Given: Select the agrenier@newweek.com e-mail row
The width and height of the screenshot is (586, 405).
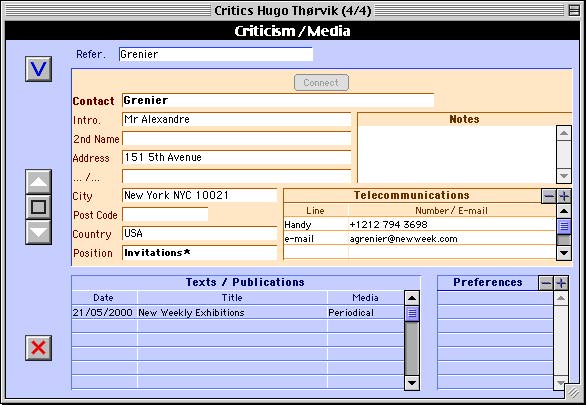Looking at the screenshot, I should tap(420, 239).
